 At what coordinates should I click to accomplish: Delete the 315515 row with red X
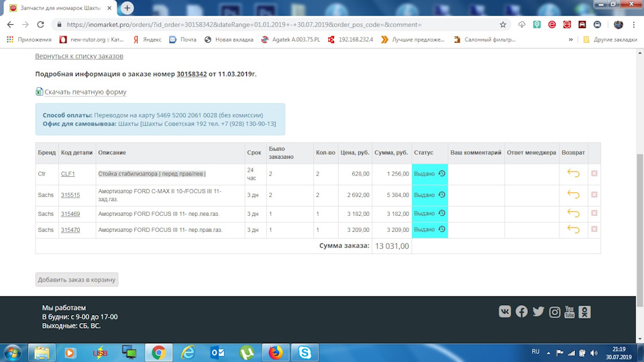pos(594,194)
